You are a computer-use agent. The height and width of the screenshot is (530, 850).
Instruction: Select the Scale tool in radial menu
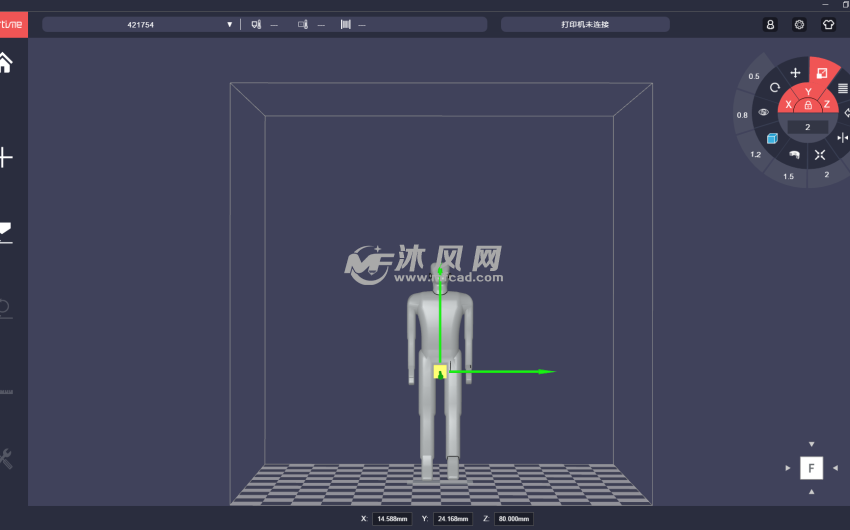tap(822, 73)
